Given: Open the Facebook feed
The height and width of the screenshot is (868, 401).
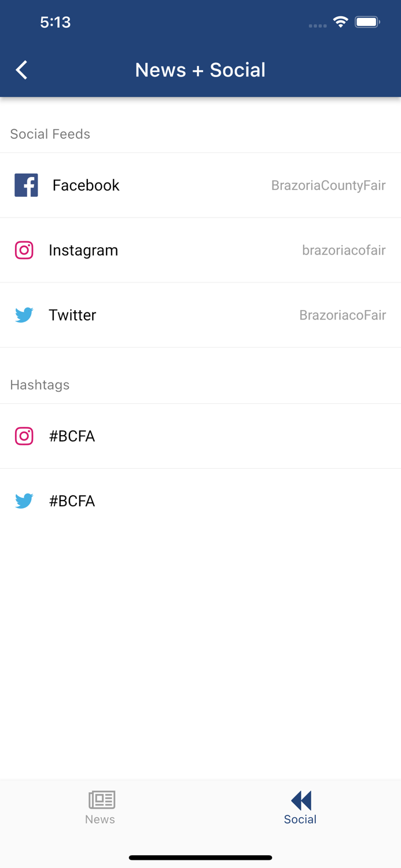Looking at the screenshot, I should point(86,185).
